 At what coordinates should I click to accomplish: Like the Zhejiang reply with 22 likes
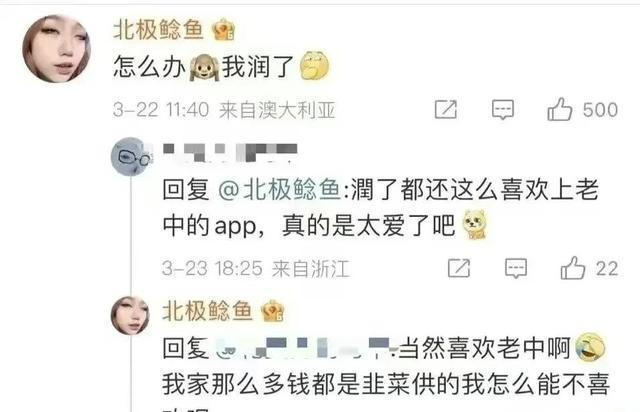(573, 268)
